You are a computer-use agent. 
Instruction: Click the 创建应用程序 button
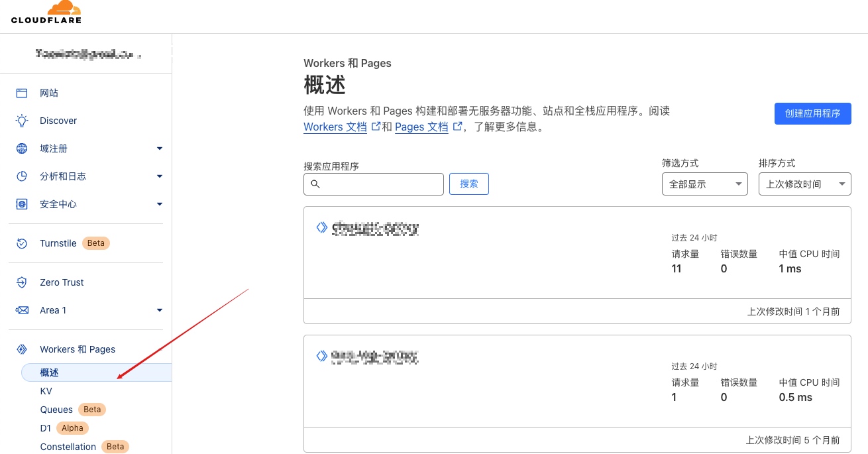click(813, 113)
